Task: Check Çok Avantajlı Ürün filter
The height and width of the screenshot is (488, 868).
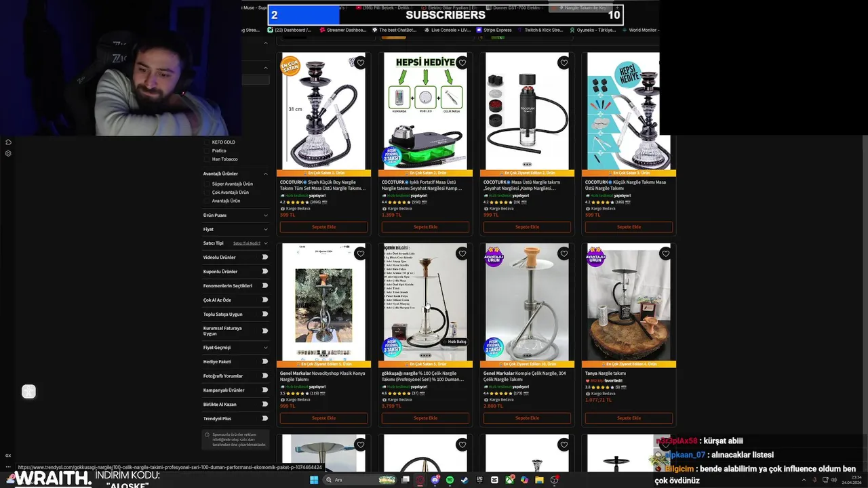Action: coord(207,192)
